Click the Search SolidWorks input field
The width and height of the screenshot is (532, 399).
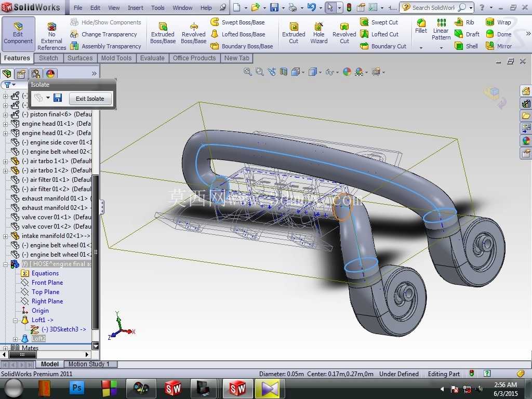click(433, 7)
